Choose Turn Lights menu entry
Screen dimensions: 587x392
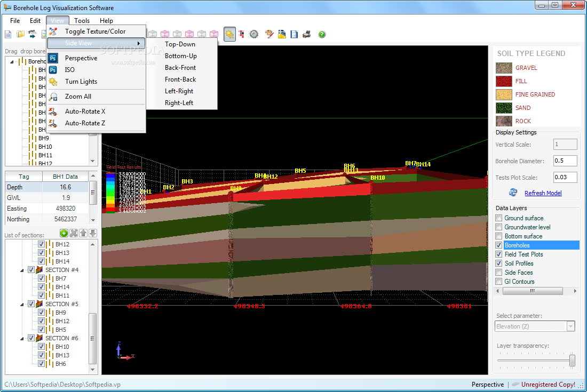pos(96,82)
